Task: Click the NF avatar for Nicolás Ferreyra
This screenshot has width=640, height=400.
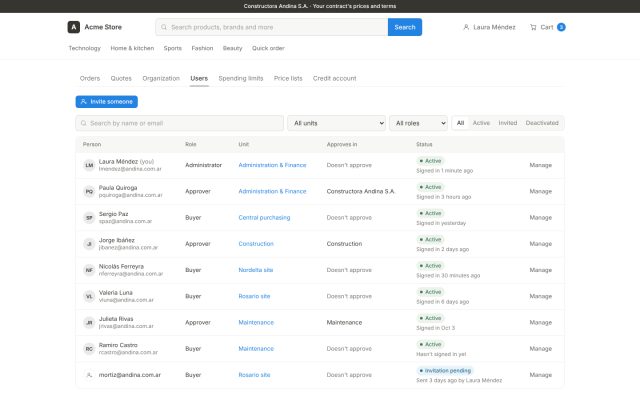Action: point(89,270)
